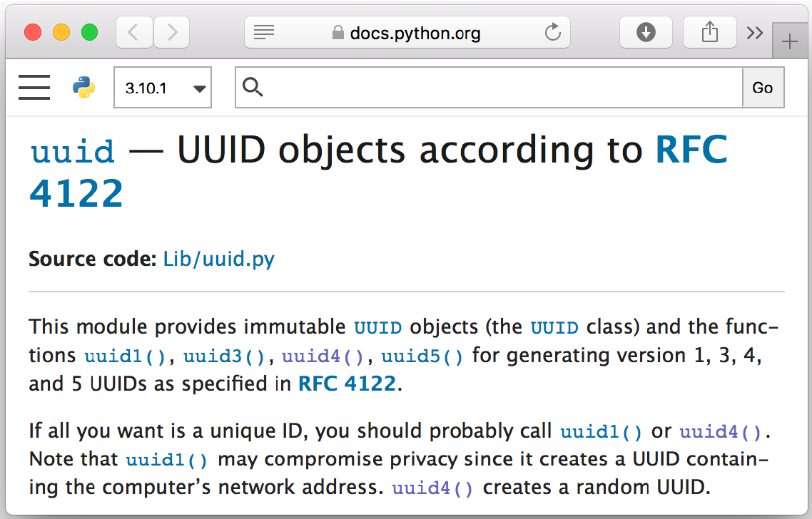Go forward with the right chevron
Viewport: 812px width, 519px height.
coord(171,32)
